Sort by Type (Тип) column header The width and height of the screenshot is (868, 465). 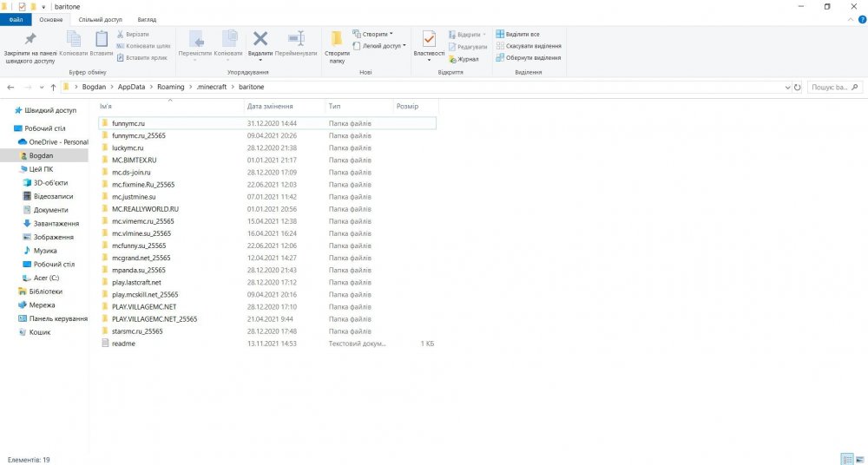click(359, 107)
